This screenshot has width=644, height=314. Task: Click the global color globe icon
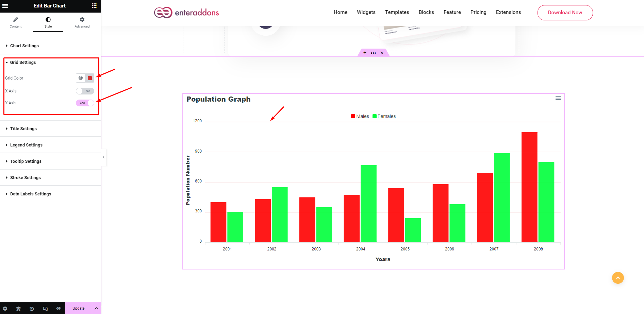point(81,78)
